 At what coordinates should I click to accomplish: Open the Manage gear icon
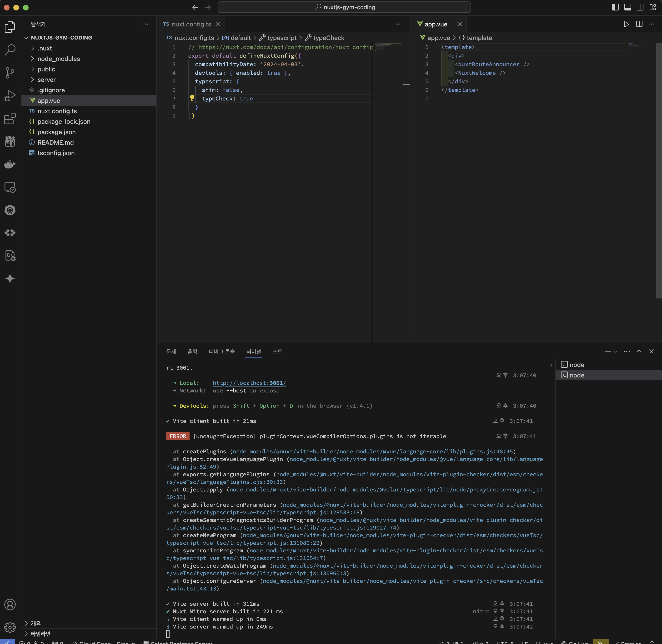10,627
